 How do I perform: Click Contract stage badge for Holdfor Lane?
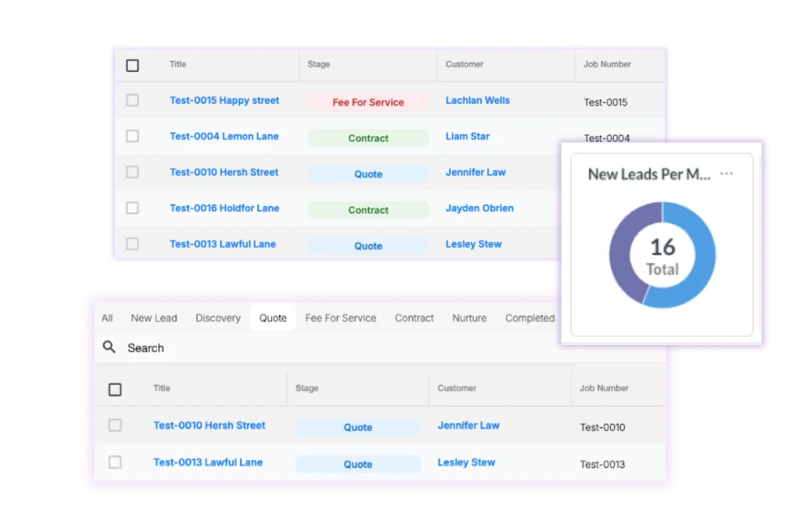pos(368,210)
